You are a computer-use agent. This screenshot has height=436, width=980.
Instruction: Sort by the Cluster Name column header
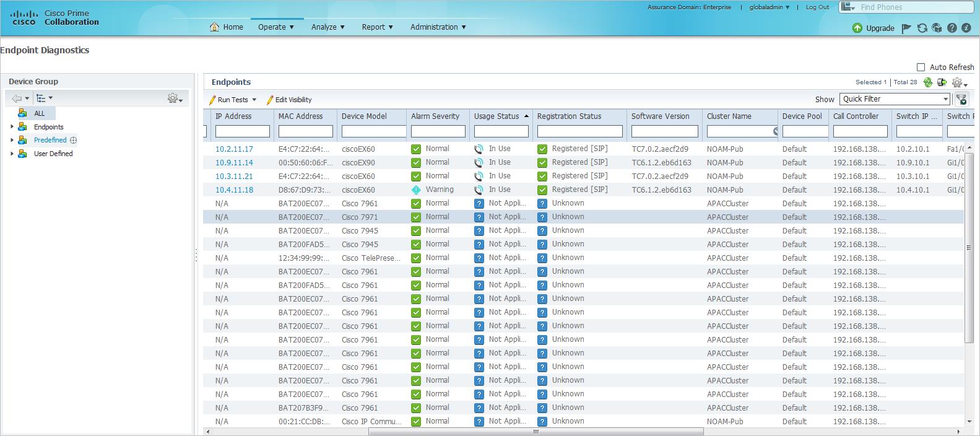pos(729,116)
